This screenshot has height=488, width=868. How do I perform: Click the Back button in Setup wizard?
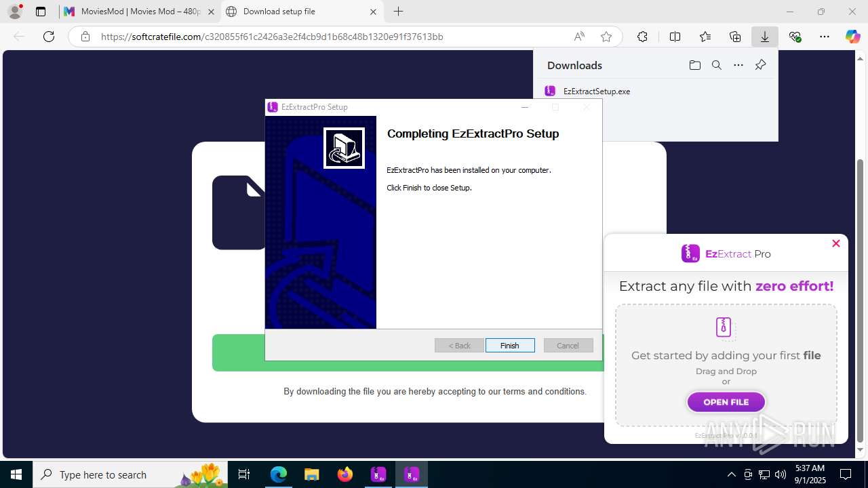pyautogui.click(x=459, y=346)
